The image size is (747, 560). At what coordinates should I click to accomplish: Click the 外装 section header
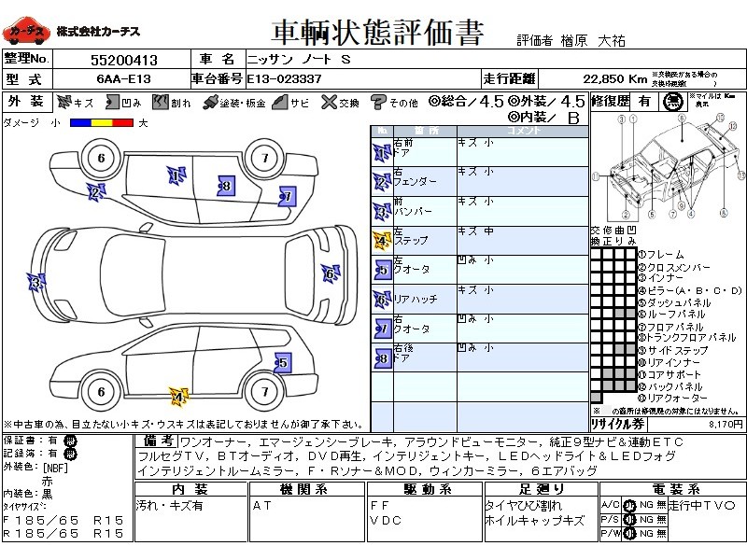click(26, 102)
